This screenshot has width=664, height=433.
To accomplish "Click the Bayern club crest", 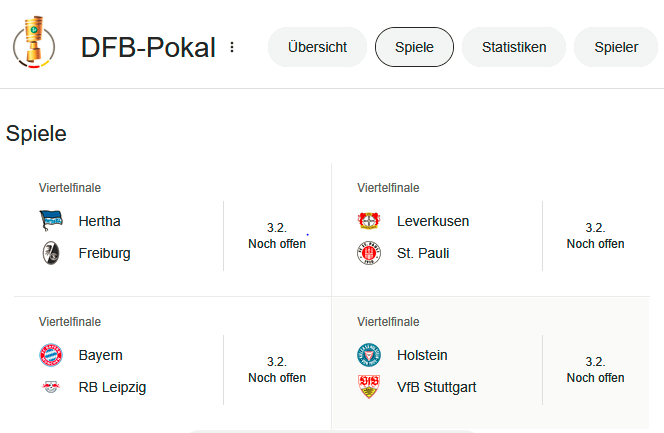I will [51, 355].
